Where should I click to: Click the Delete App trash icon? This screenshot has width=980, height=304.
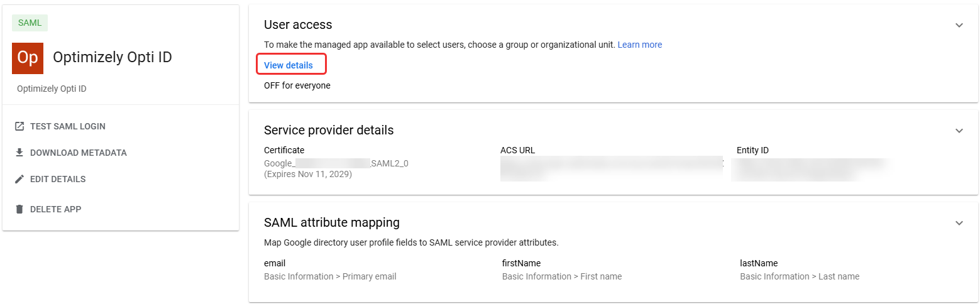[19, 209]
